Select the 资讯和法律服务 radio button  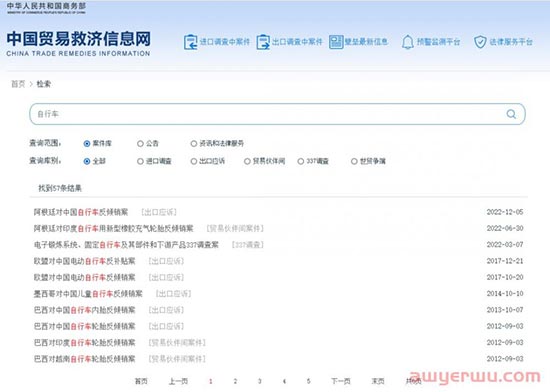pyautogui.click(x=194, y=143)
